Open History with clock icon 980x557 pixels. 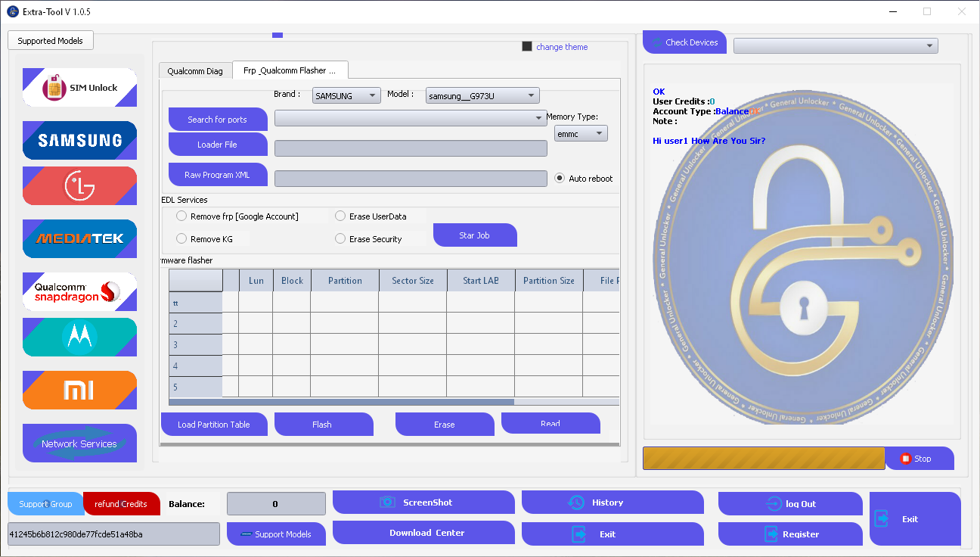click(612, 503)
